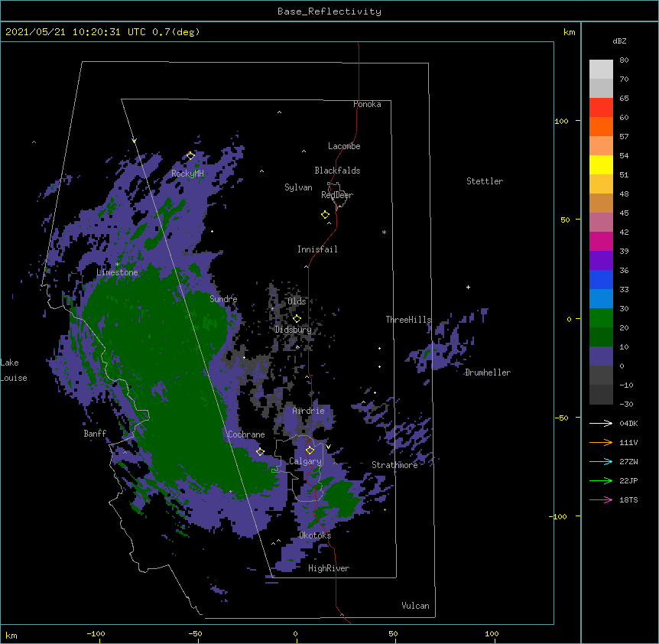Click the white asterisk marker southeast of RedDeer

384,232
